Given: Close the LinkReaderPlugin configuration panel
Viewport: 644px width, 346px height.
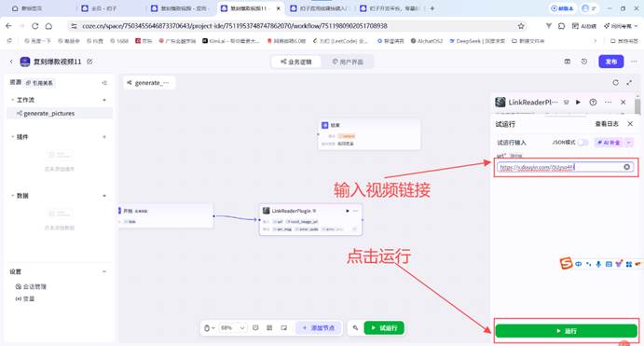Looking at the screenshot, I should click(x=623, y=103).
